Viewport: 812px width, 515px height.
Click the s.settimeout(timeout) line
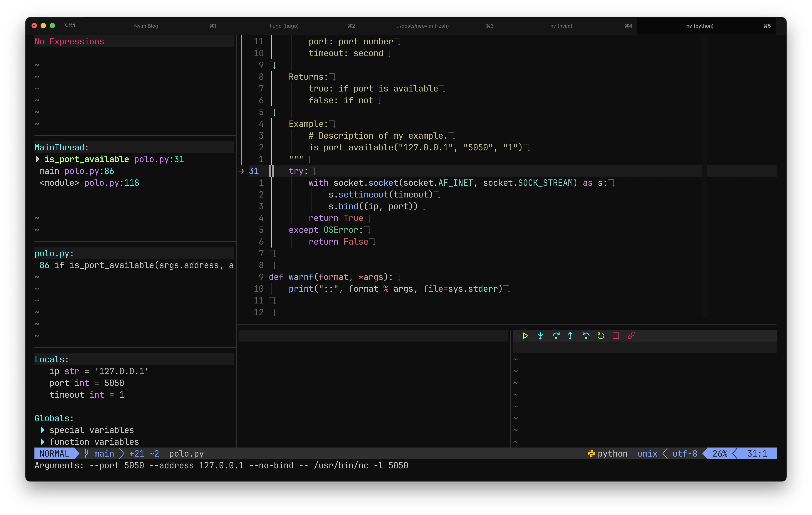click(380, 195)
